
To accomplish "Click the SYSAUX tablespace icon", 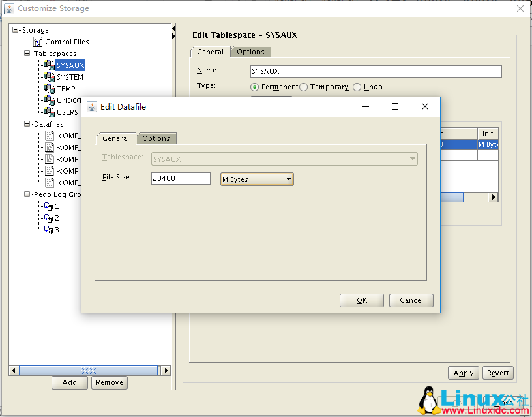I will pyautogui.click(x=50, y=65).
